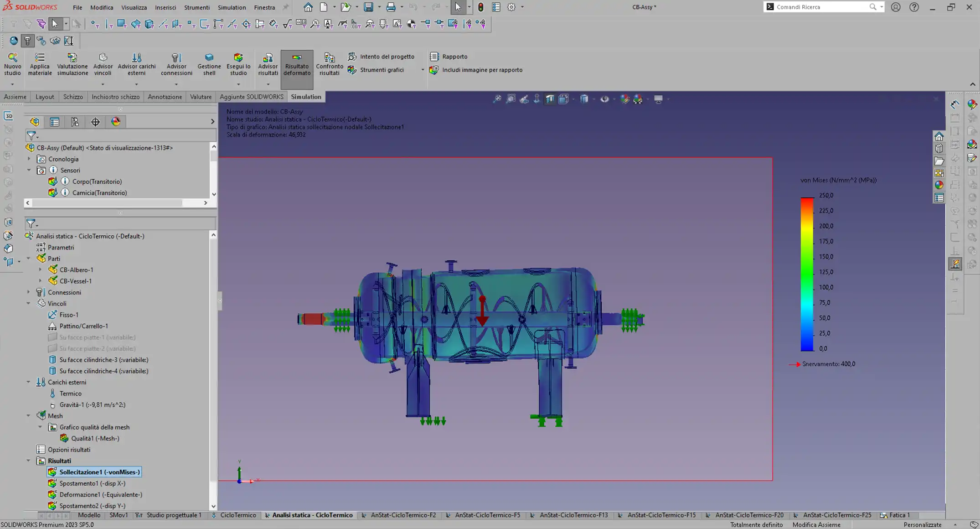The width and height of the screenshot is (980, 529).
Task: Open Confronto risultati tool
Action: 330,63
